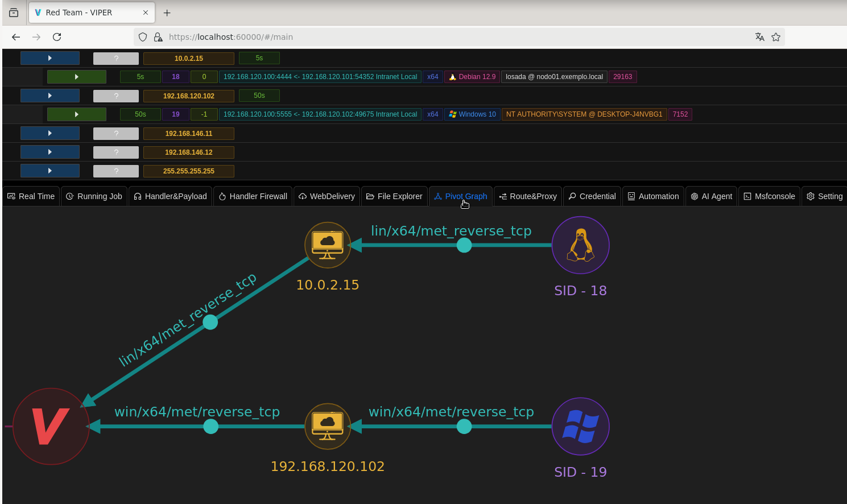Switch to Handler Firewall tab

(x=253, y=196)
